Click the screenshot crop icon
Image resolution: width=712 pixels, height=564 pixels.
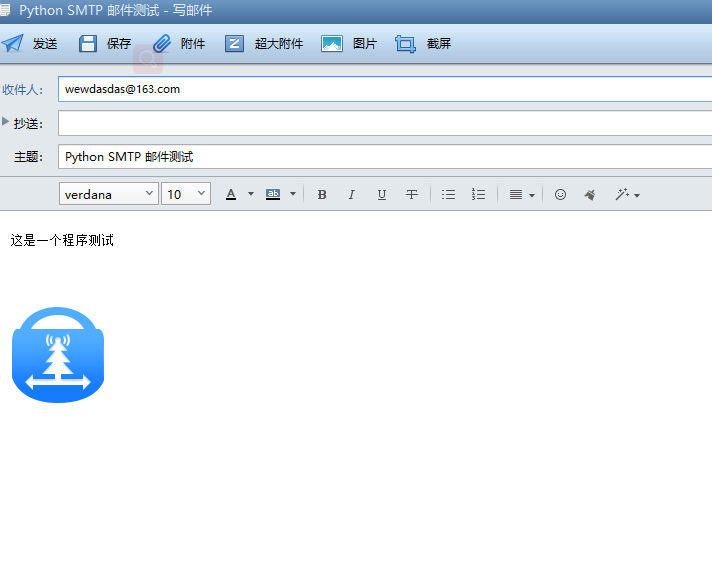tap(405, 44)
